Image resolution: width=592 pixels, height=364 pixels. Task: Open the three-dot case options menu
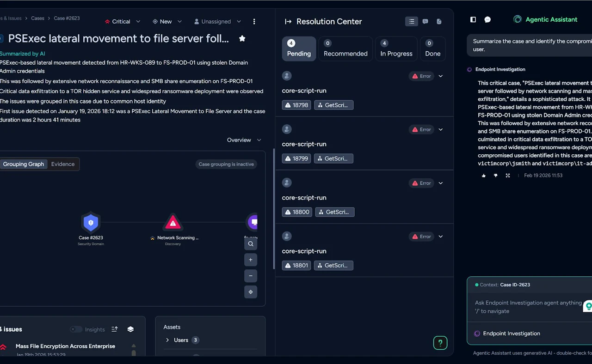click(254, 22)
